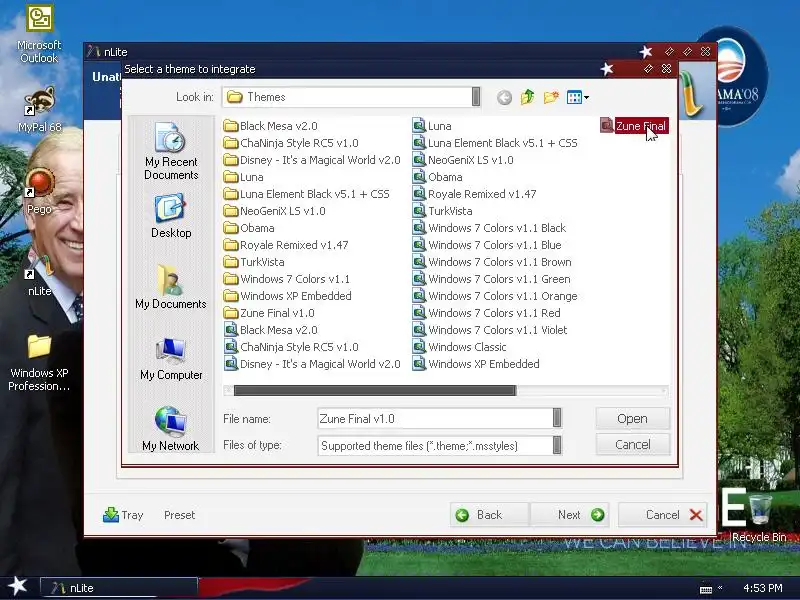
Task: Go to My Computer in the places bar
Action: click(x=171, y=359)
